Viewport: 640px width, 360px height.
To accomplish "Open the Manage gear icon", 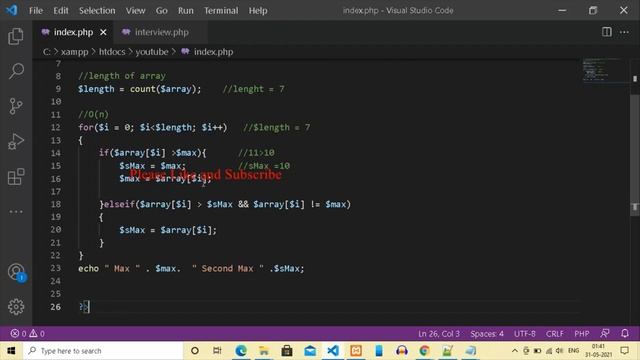I will (16, 307).
